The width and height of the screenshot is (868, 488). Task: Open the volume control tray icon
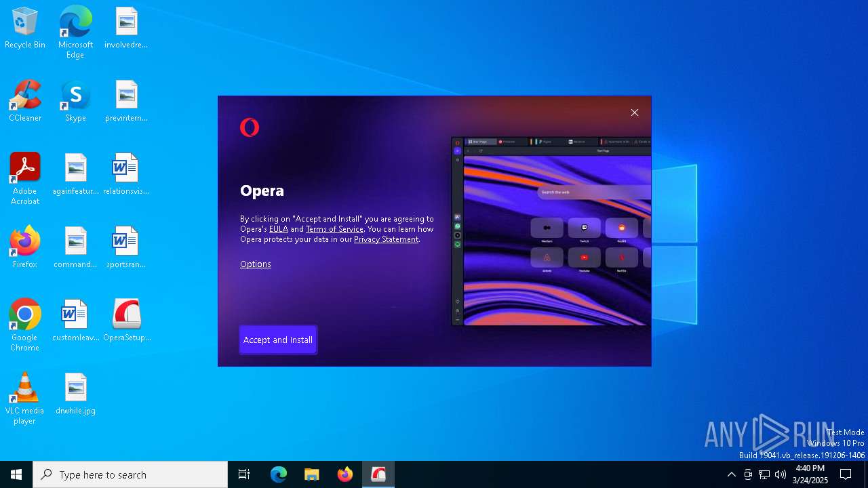(x=781, y=474)
